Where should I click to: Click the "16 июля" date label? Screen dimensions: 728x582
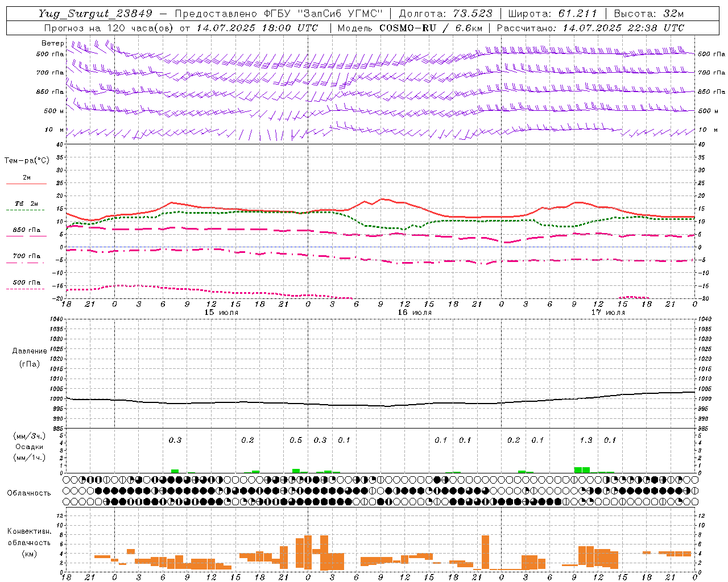click(x=415, y=313)
